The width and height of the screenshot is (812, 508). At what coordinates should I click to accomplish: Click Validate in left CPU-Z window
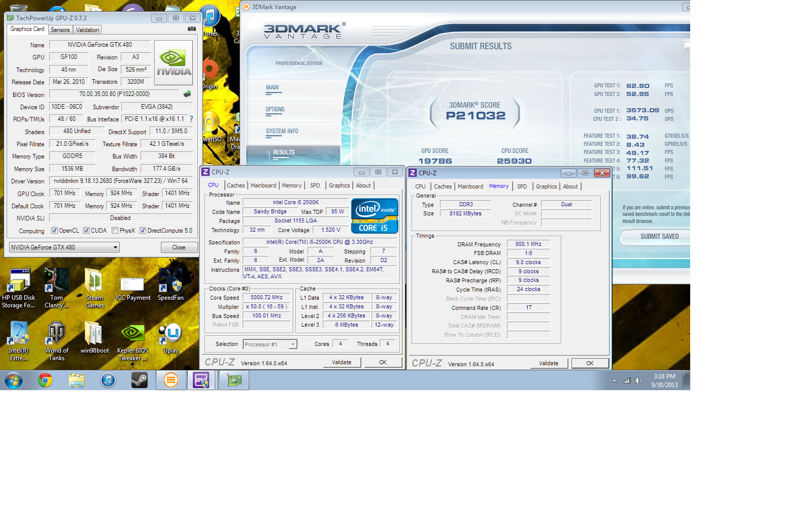coord(342,362)
